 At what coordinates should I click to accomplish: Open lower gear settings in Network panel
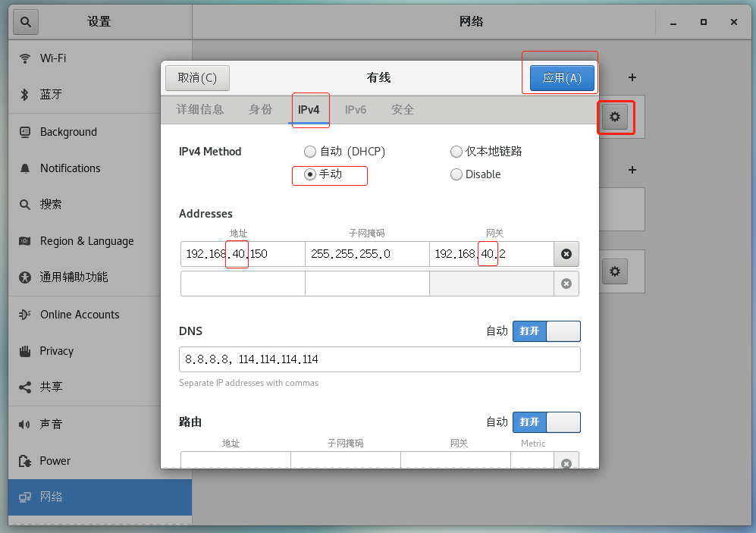point(615,271)
